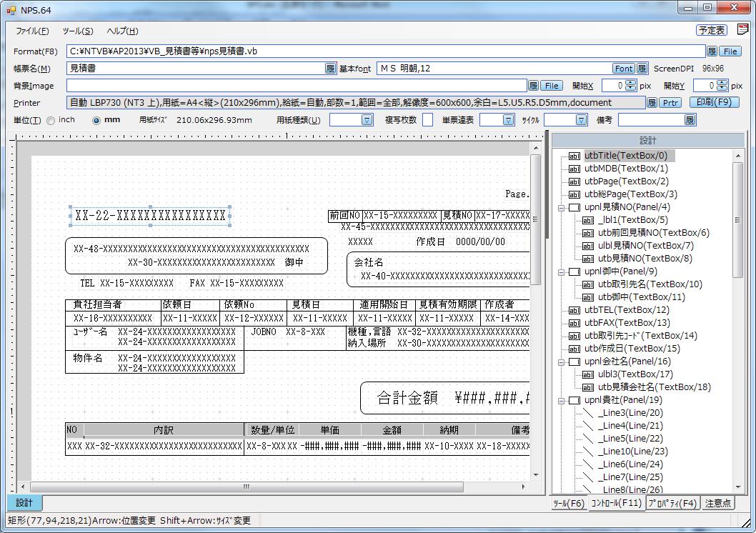
Task: Click the history icon beside 帳票名 field
Action: 330,69
